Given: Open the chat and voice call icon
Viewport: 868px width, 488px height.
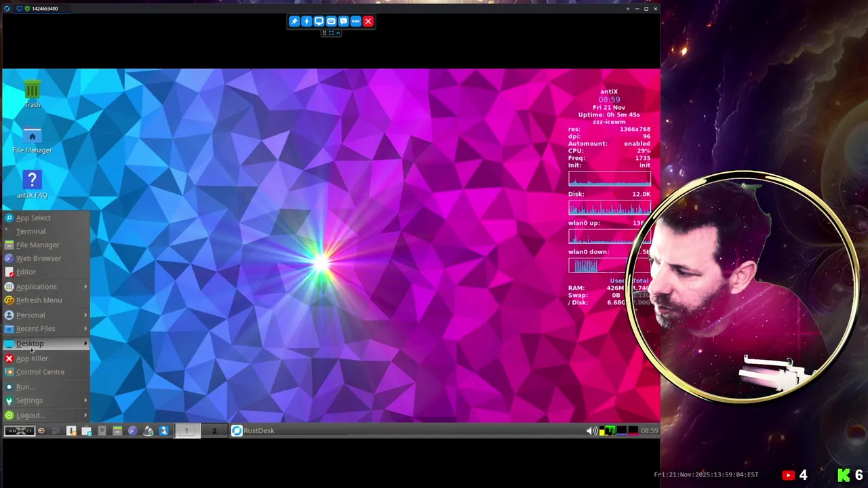Looking at the screenshot, I should [x=343, y=21].
